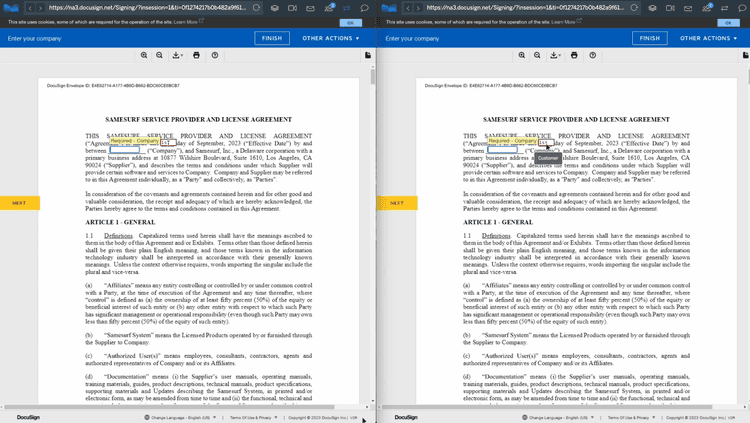Click the stacked layers icon in left toolbar
This screenshot has height=423, width=750.
pyautogui.click(x=275, y=8)
